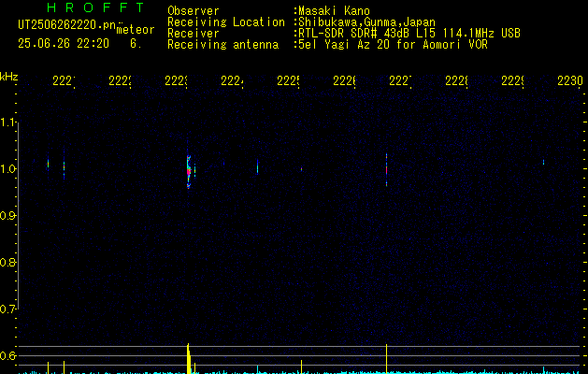Select the file name UT2506262220.pn
The width and height of the screenshot is (588, 374).
click(x=66, y=25)
